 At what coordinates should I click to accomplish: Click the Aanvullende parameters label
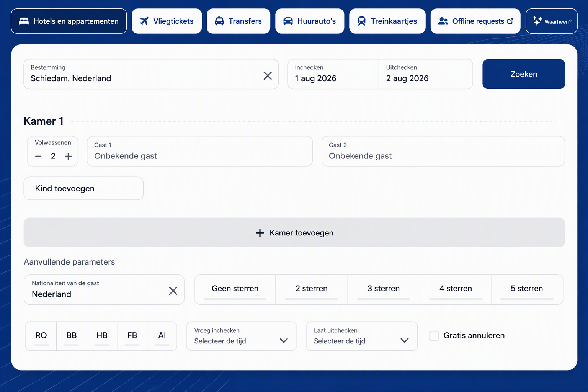[x=69, y=262]
